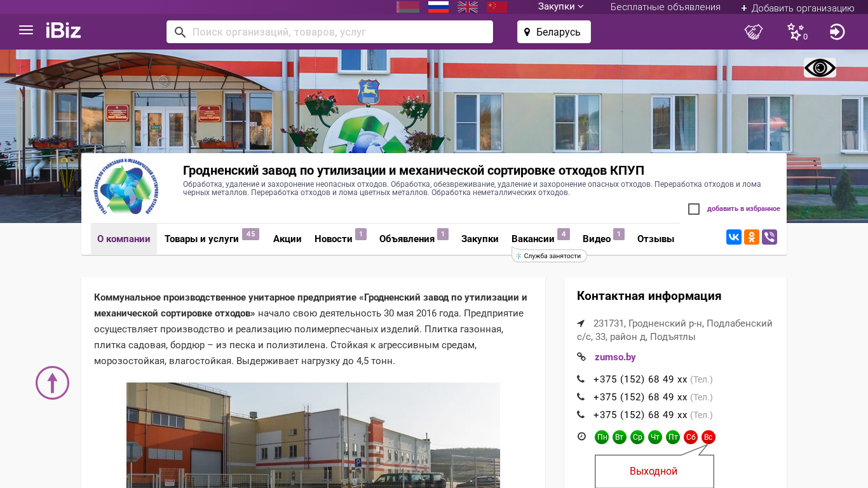Click the scroll-to-top arrow button

click(52, 383)
